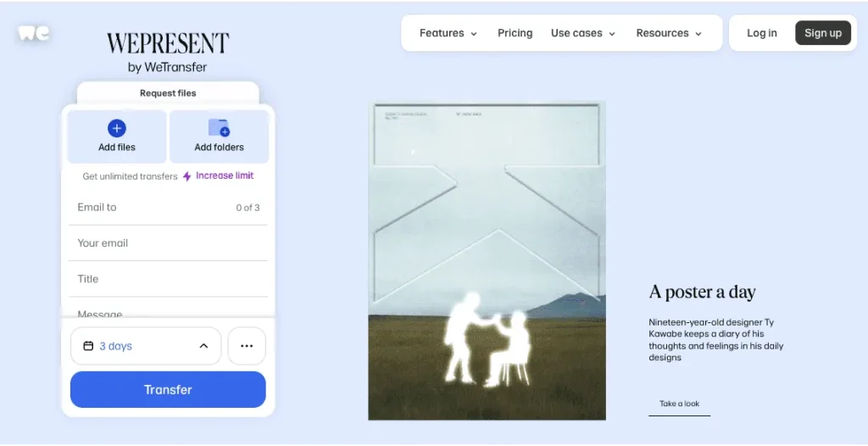868x446 pixels.
Task: Follow the Increase limit link
Action: point(225,176)
